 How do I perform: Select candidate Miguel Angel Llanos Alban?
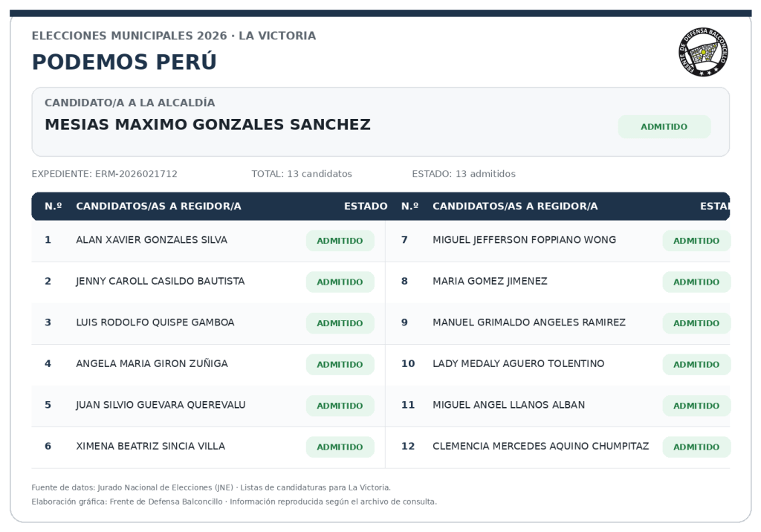pyautogui.click(x=508, y=405)
